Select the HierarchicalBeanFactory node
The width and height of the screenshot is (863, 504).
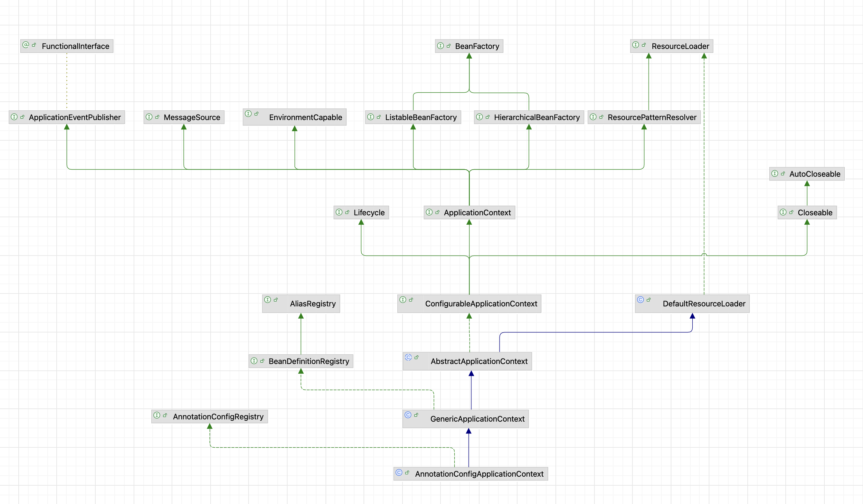536,117
